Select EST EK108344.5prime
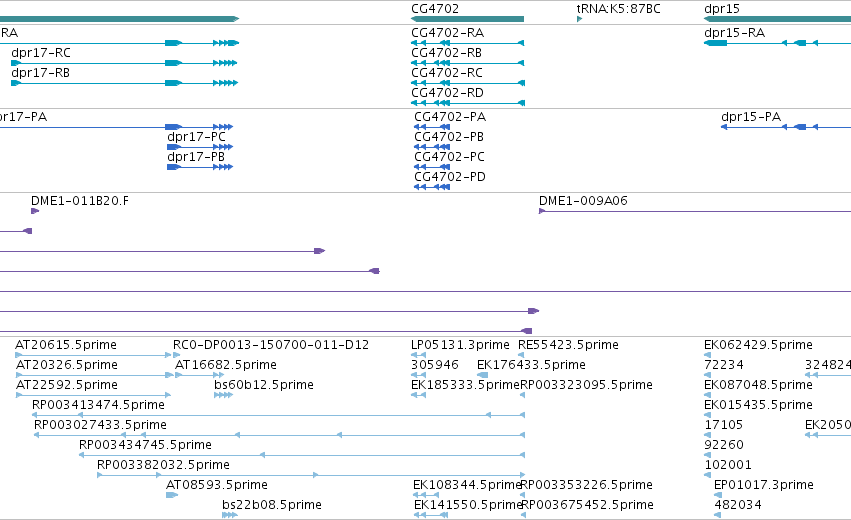Viewport: 851px width, 520px height. pos(467,485)
